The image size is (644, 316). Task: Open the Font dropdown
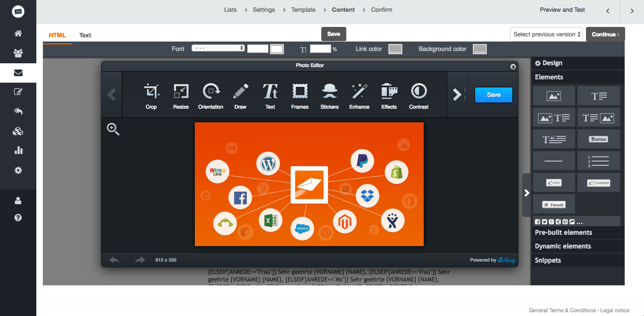coord(218,48)
